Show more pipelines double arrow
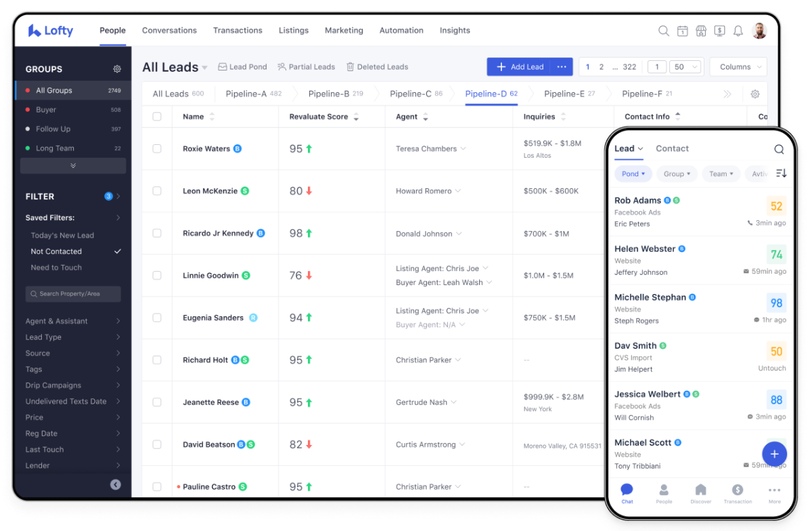 (x=727, y=94)
